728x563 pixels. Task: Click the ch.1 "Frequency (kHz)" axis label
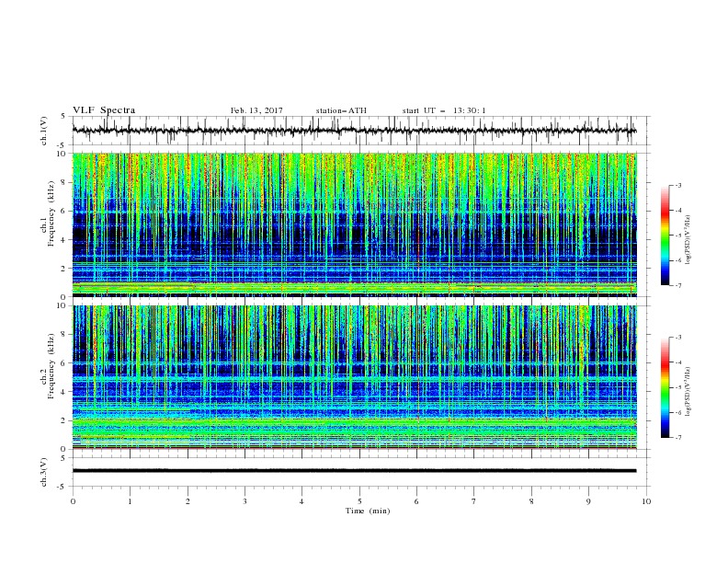tap(51, 213)
